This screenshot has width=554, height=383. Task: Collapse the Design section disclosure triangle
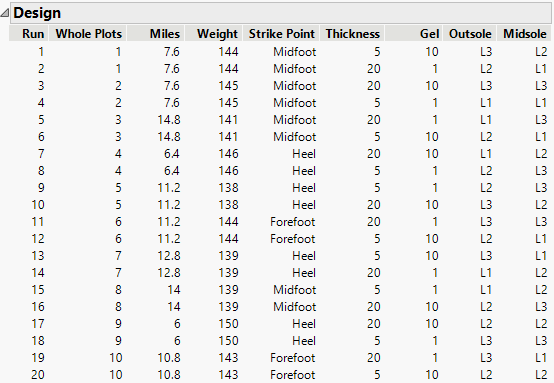tap(5, 13)
